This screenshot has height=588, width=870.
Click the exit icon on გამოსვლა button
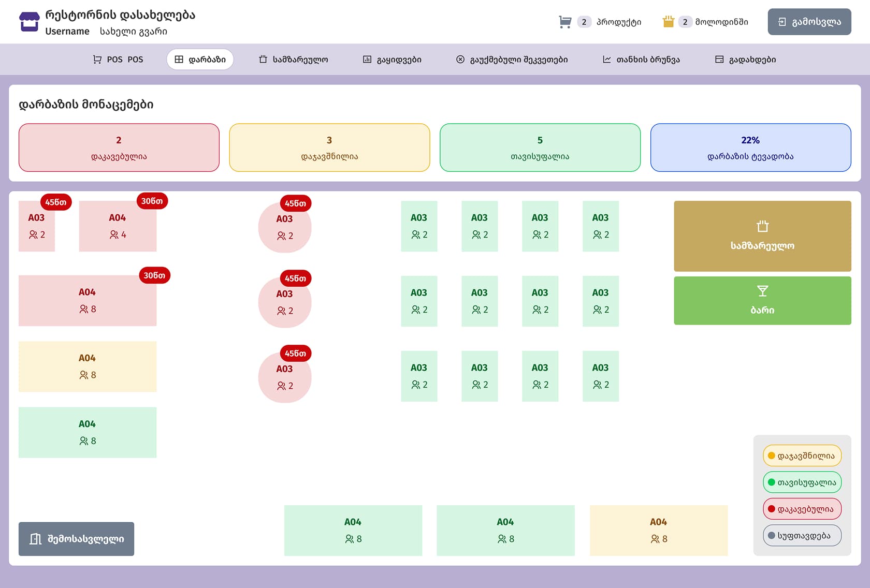(782, 22)
